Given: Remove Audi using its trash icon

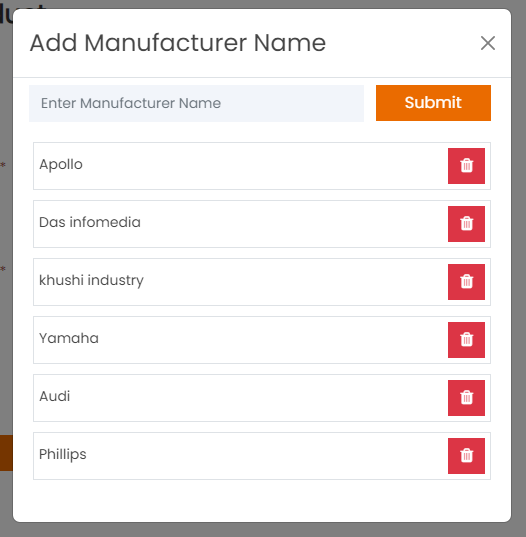Looking at the screenshot, I should click(x=466, y=398).
